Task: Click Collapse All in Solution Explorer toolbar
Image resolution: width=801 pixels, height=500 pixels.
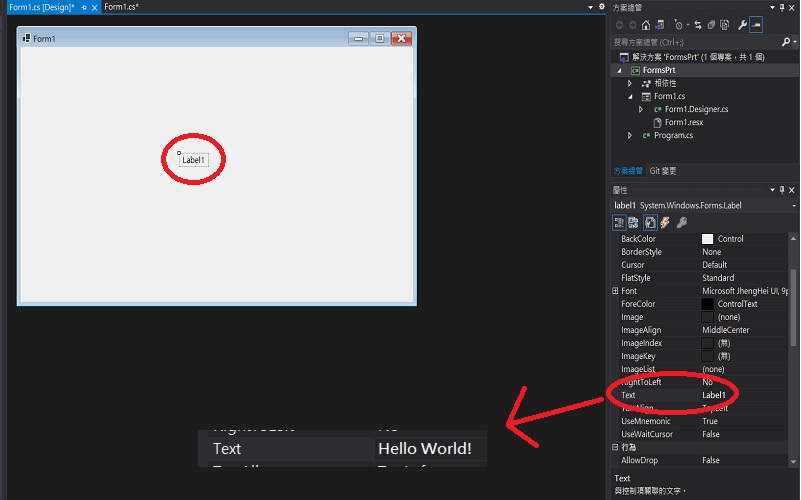Action: point(709,25)
